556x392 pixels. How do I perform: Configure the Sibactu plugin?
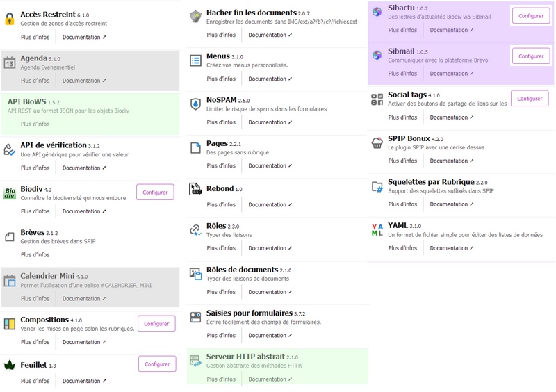pyautogui.click(x=530, y=16)
